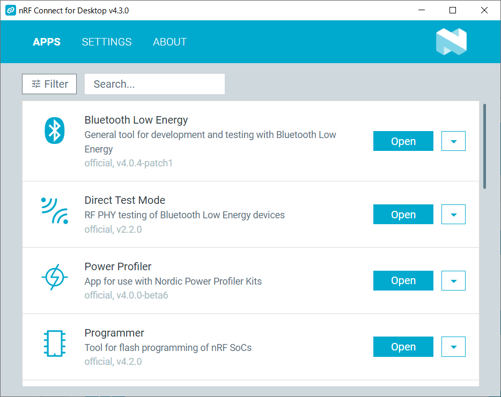The image size is (501, 397).
Task: Click the "official, v4.2.0" version text
Action: (x=113, y=362)
